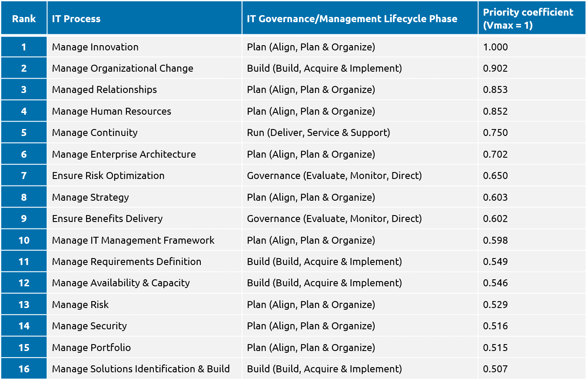
Task: Select the Manage Continuity cell
Action: click(95, 133)
